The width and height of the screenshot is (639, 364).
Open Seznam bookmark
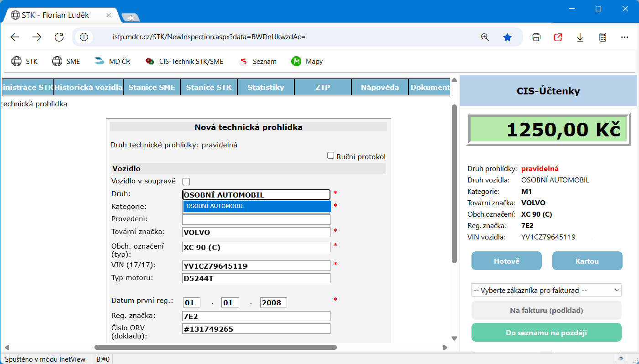(x=258, y=61)
